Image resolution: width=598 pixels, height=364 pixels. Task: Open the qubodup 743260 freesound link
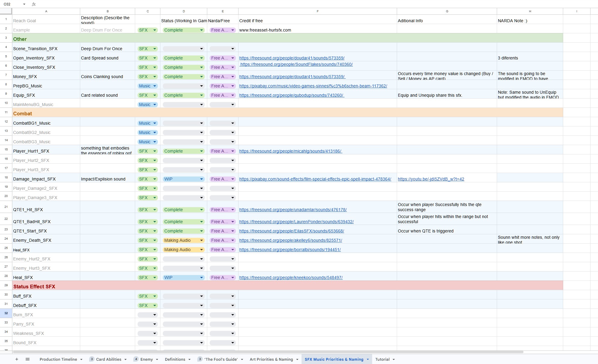pos(292,95)
